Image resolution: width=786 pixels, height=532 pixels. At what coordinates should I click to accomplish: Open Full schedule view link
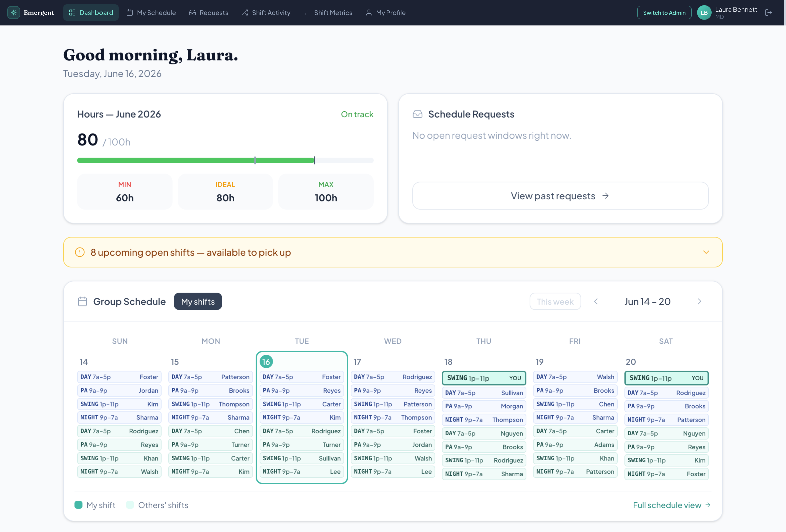(x=671, y=505)
